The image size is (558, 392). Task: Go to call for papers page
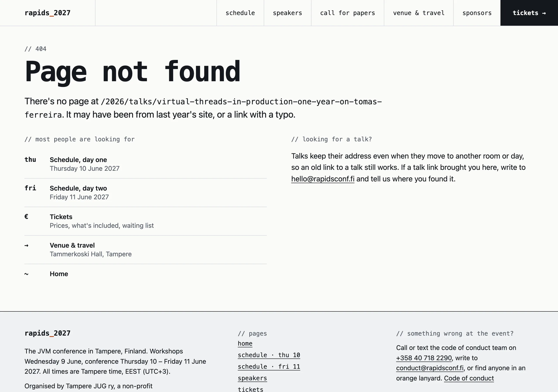[x=347, y=13]
